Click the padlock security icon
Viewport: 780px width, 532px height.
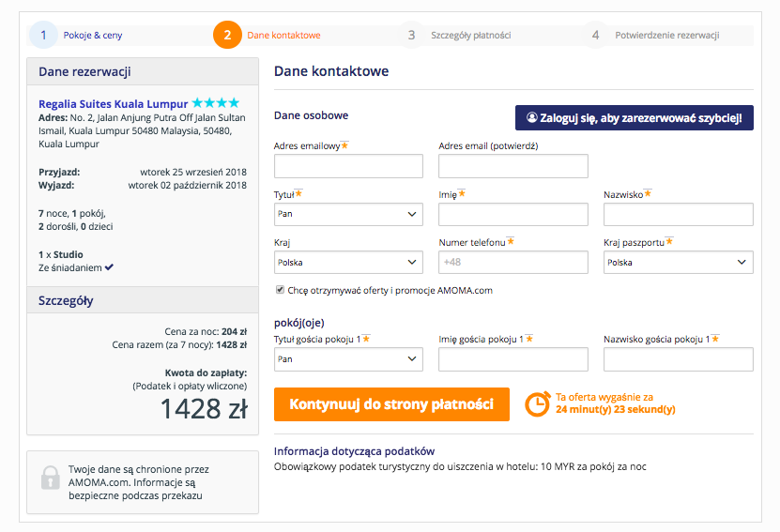point(51,478)
